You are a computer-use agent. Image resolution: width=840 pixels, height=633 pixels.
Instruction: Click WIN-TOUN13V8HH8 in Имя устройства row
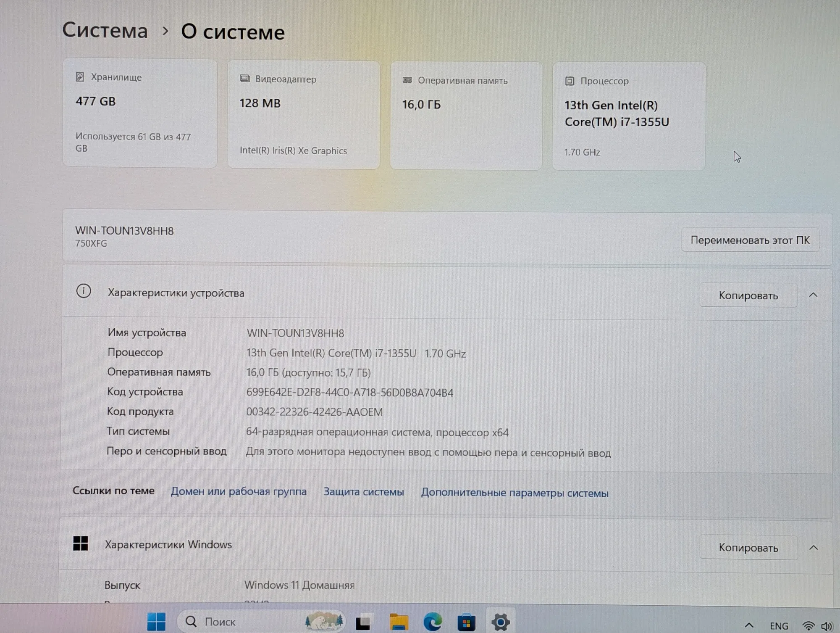click(x=295, y=333)
